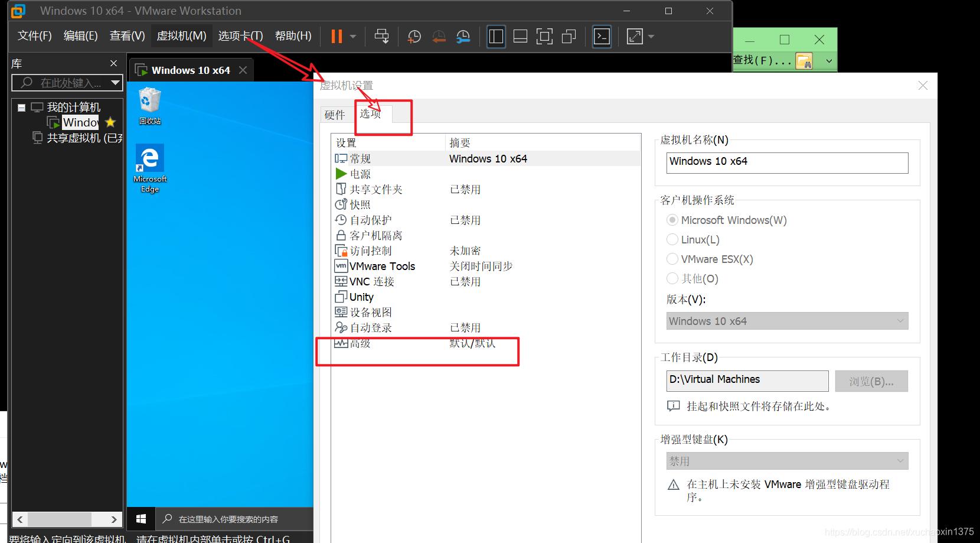The width and height of the screenshot is (980, 543).
Task: Select the Linux(L) radio button
Action: (672, 239)
